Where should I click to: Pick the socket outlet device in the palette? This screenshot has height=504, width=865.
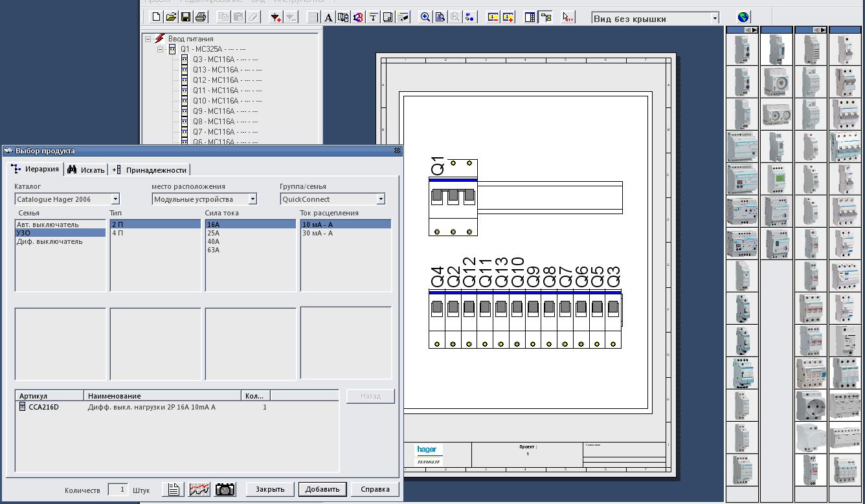coord(811,406)
